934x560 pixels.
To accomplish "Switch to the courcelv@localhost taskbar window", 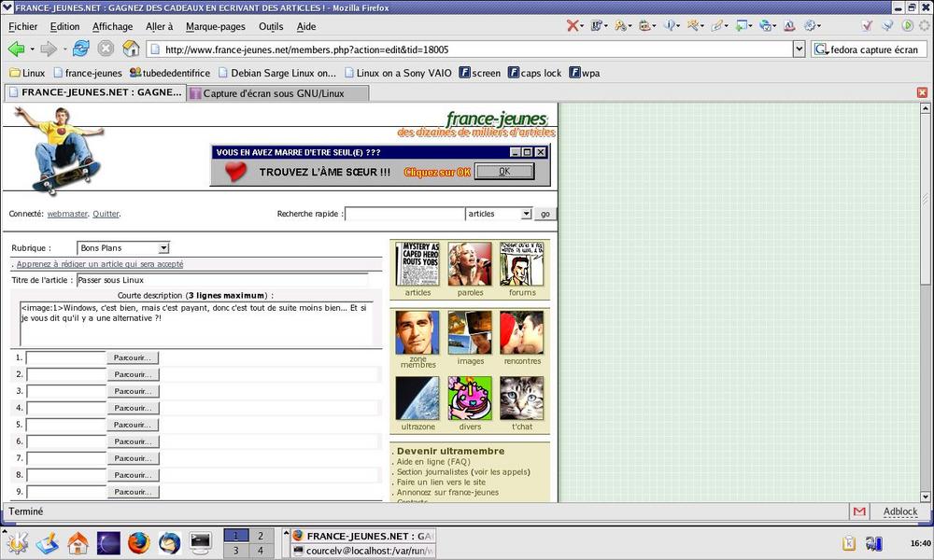I will pos(363,551).
